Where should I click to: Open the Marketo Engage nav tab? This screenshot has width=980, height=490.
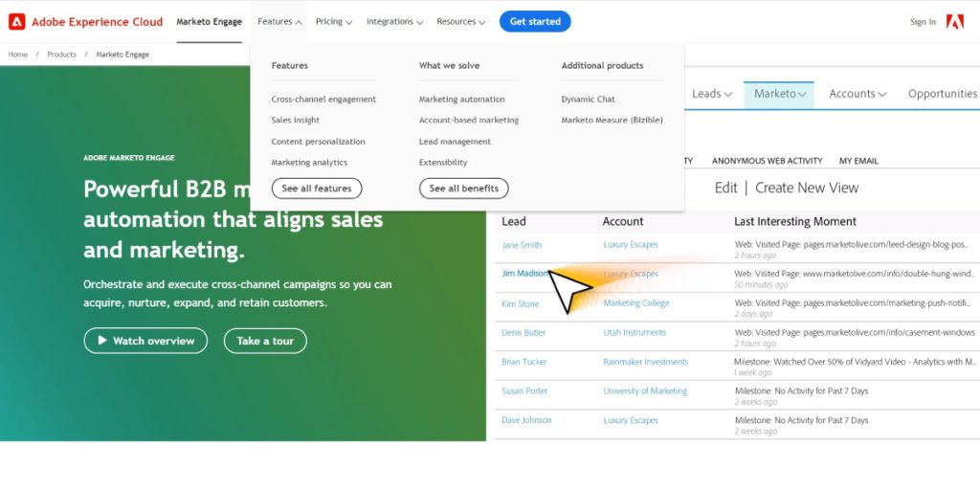click(x=209, y=22)
